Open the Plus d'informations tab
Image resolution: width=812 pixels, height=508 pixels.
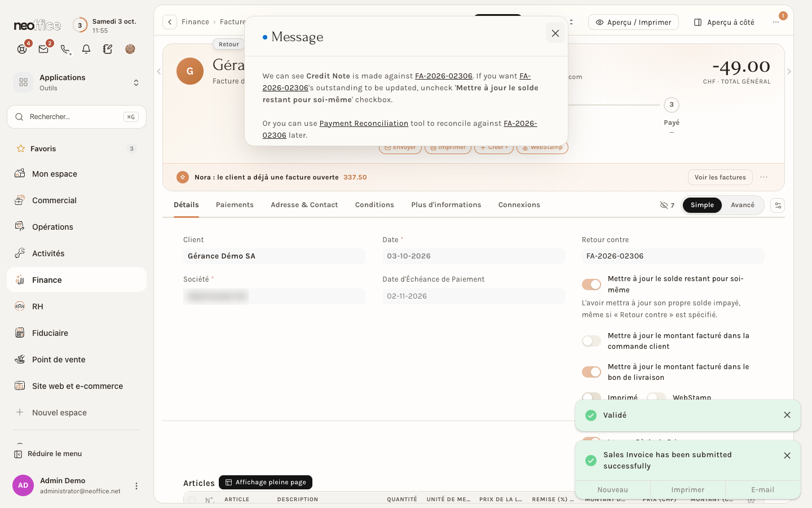(x=446, y=205)
